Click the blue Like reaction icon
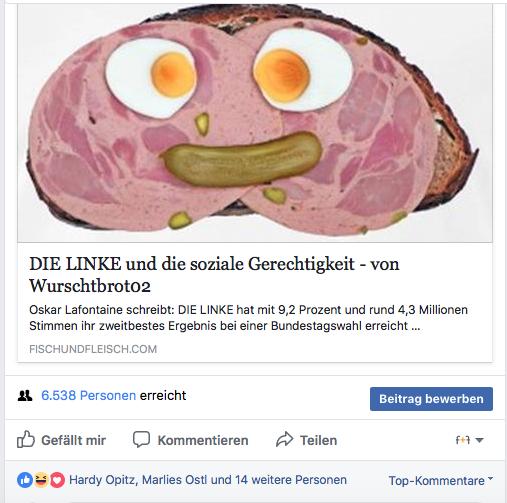The width and height of the screenshot is (507, 503). click(25, 480)
